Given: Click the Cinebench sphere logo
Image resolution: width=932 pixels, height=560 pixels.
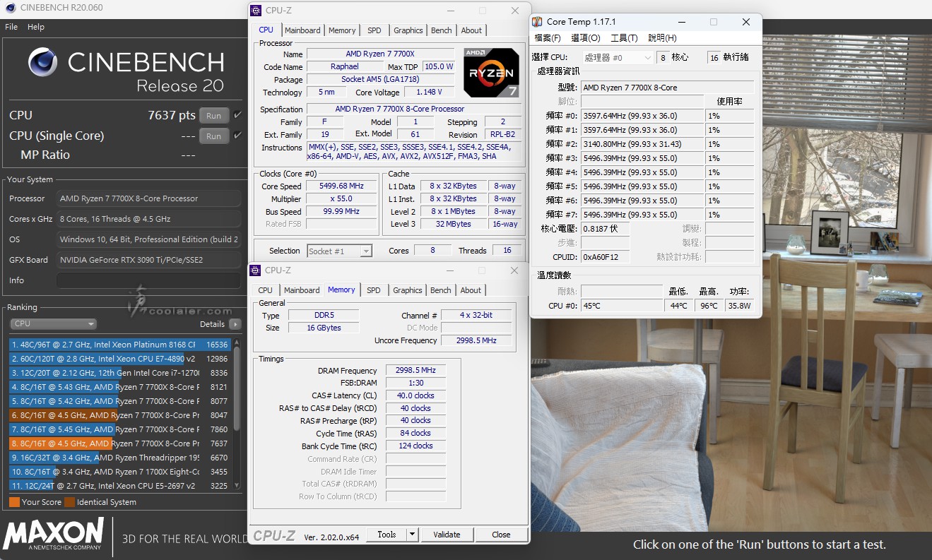Looking at the screenshot, I should point(42,62).
